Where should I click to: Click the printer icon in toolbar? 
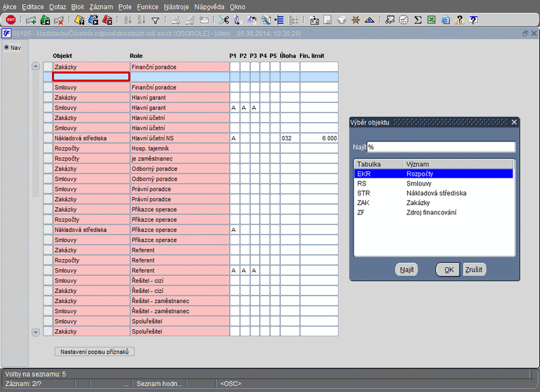pos(175,20)
